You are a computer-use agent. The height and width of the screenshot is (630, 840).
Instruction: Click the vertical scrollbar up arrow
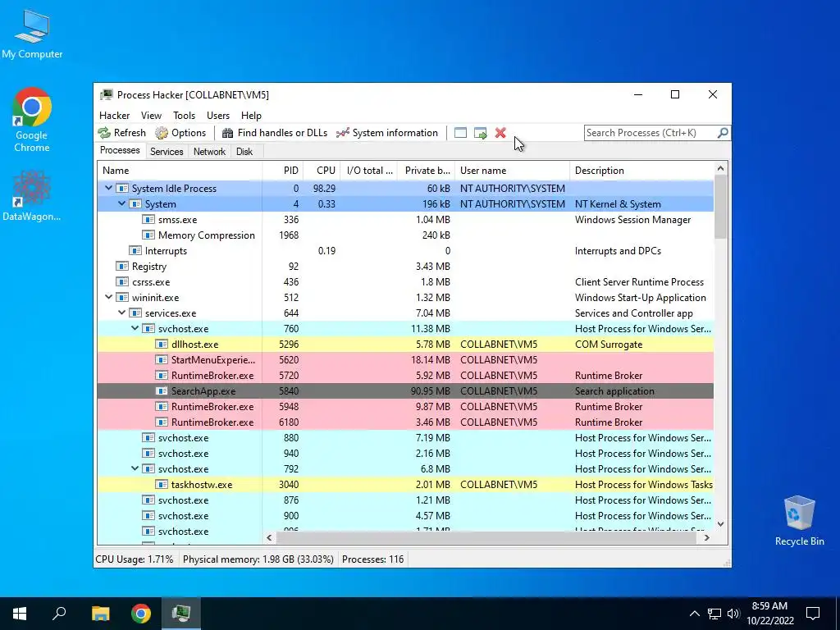tap(720, 169)
